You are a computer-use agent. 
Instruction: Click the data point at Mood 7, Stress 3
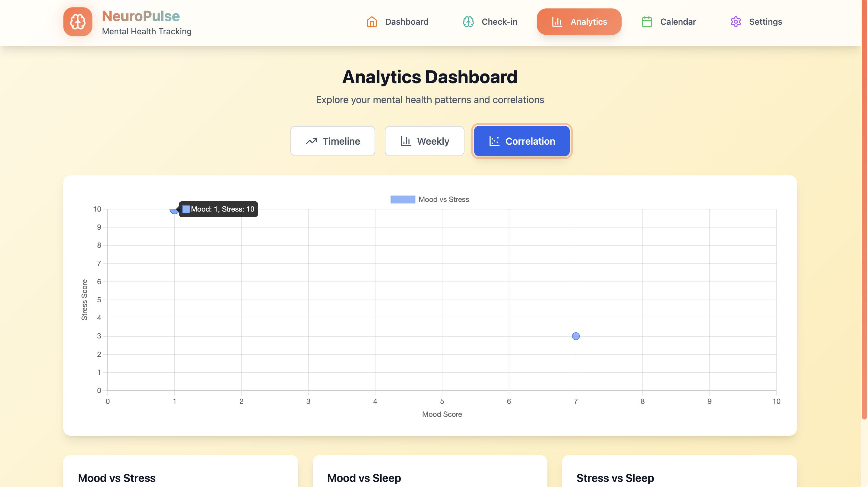(575, 336)
